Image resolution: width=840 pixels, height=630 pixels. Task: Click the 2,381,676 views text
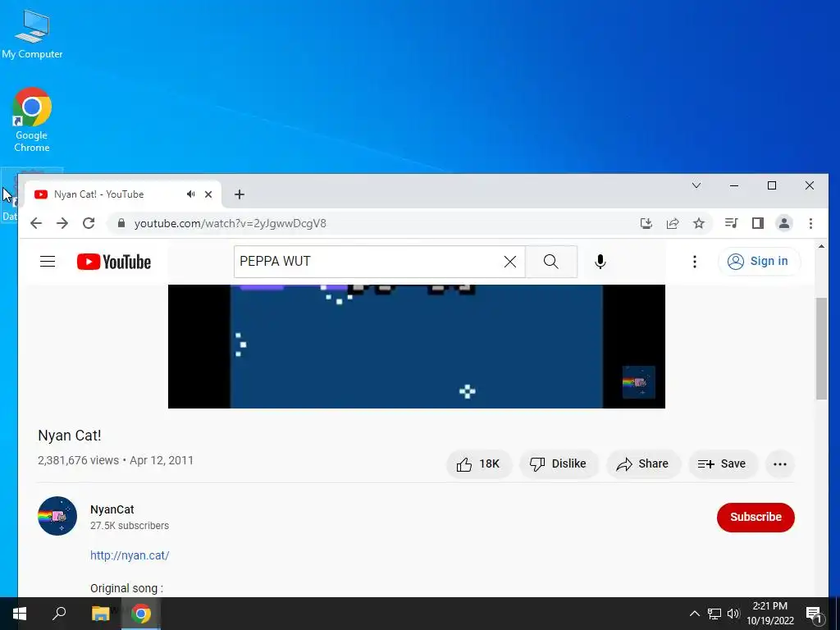click(x=78, y=461)
